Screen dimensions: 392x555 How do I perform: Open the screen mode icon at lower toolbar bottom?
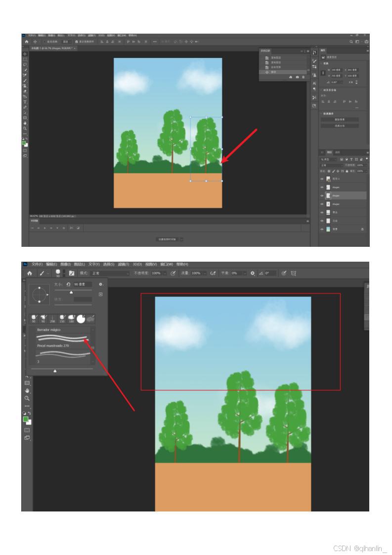27,438
